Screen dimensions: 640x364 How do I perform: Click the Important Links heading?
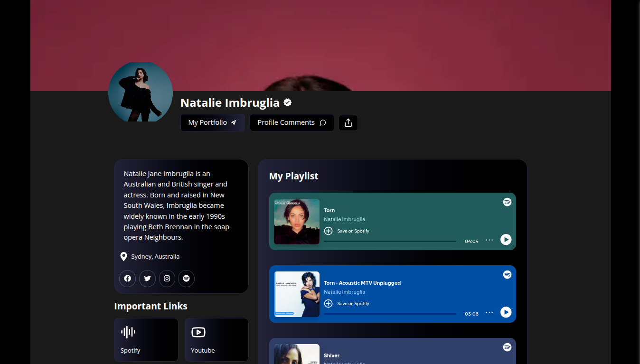pos(151,306)
